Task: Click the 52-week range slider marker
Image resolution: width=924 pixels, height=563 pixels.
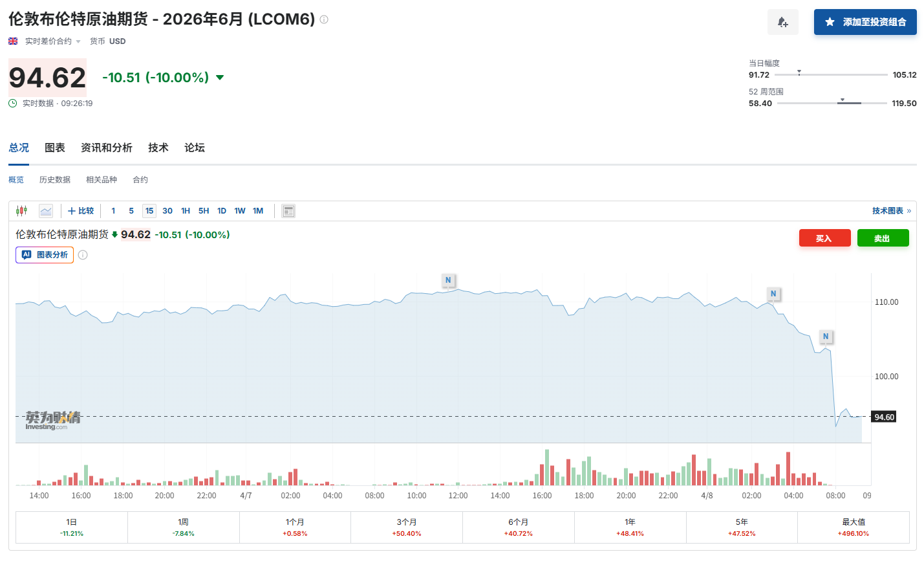Action: 842,100
